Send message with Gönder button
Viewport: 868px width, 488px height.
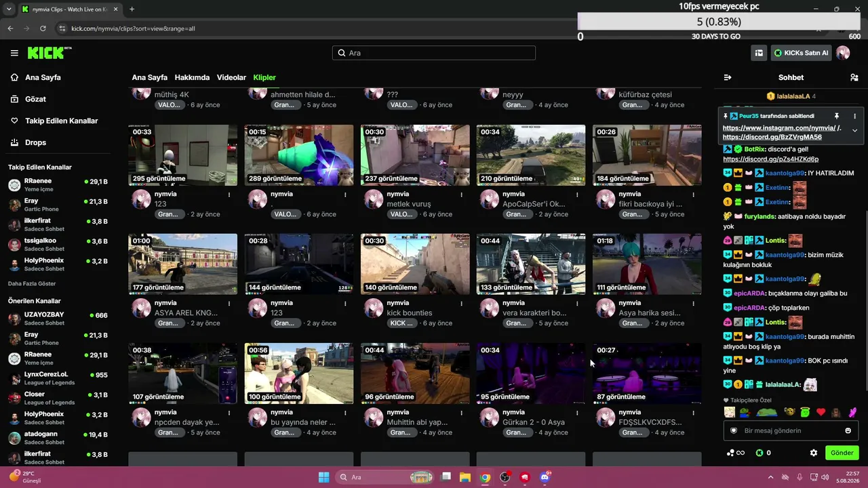tap(842, 453)
